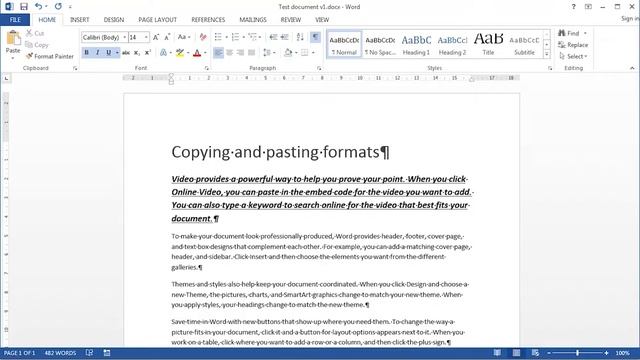Click the 482 WORDS count in status bar
The height and width of the screenshot is (360, 640).
pyautogui.click(x=60, y=353)
